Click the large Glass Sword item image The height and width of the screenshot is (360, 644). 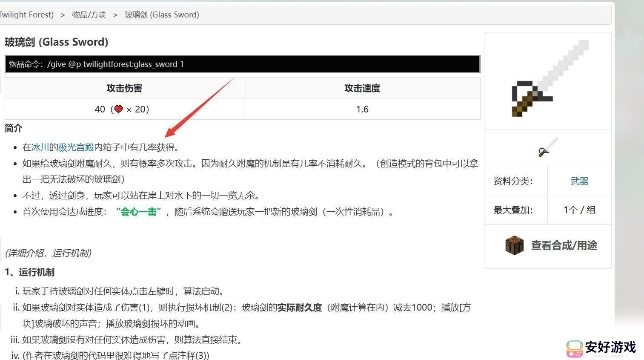point(549,80)
